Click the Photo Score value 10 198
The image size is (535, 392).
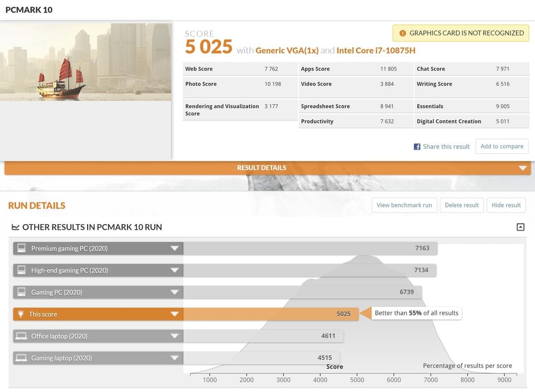[x=273, y=84]
